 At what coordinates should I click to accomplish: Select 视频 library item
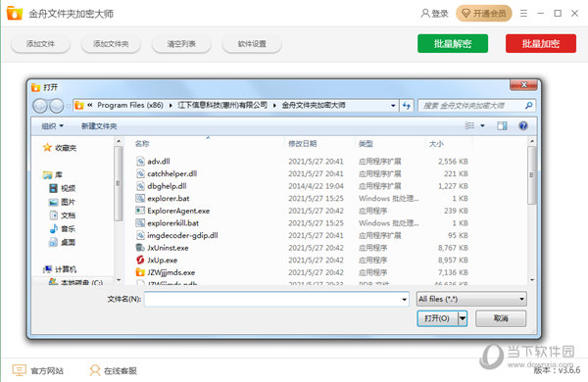[63, 188]
